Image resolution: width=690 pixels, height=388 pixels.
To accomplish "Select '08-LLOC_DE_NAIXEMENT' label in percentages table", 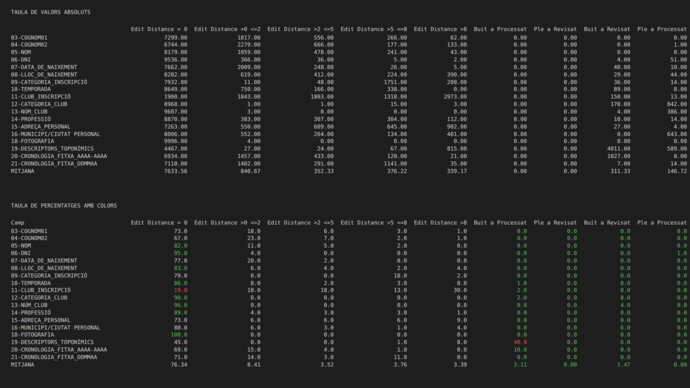I will pos(44,268).
